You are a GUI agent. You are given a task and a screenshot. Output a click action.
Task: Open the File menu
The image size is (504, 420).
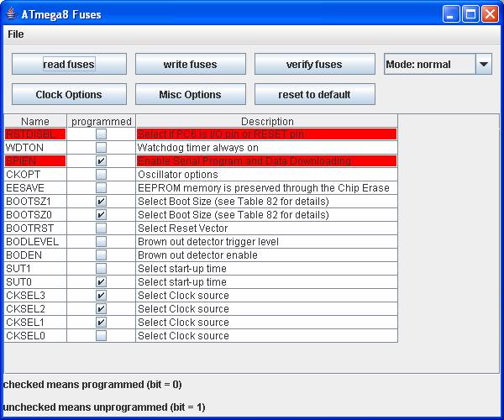(x=15, y=34)
